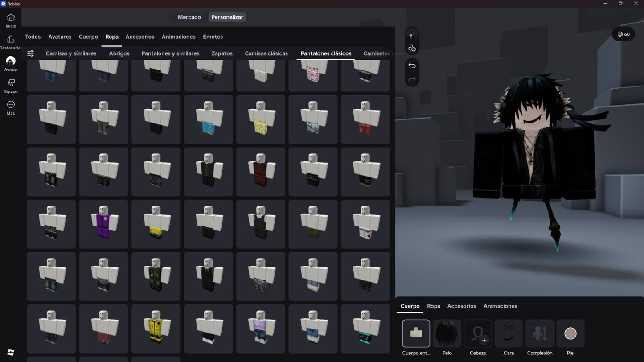
Task: Open the Complexión body scale option
Action: (540, 333)
